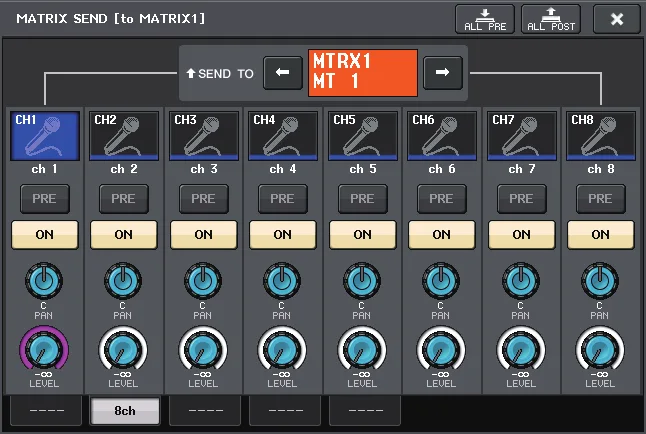Select the CH5 microphone channel icon
This screenshot has height=434, width=646.
pos(363,136)
